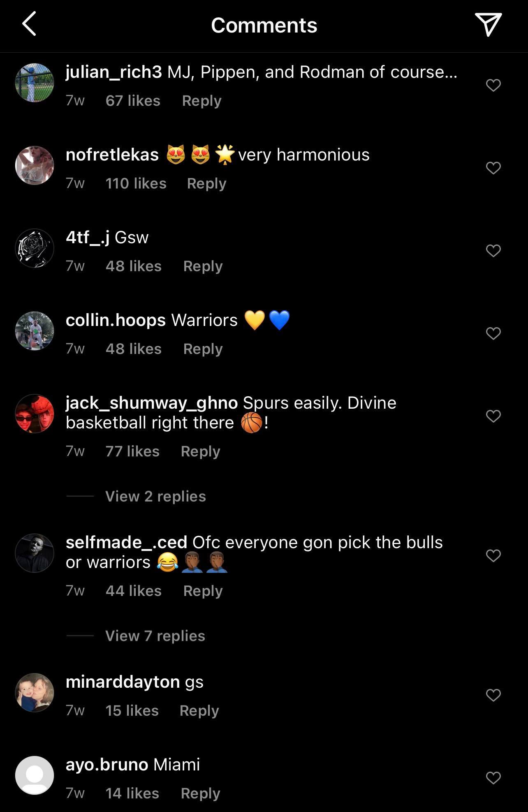Tap heart on minarddayton's gs comment
This screenshot has width=528, height=812.
[x=493, y=695]
